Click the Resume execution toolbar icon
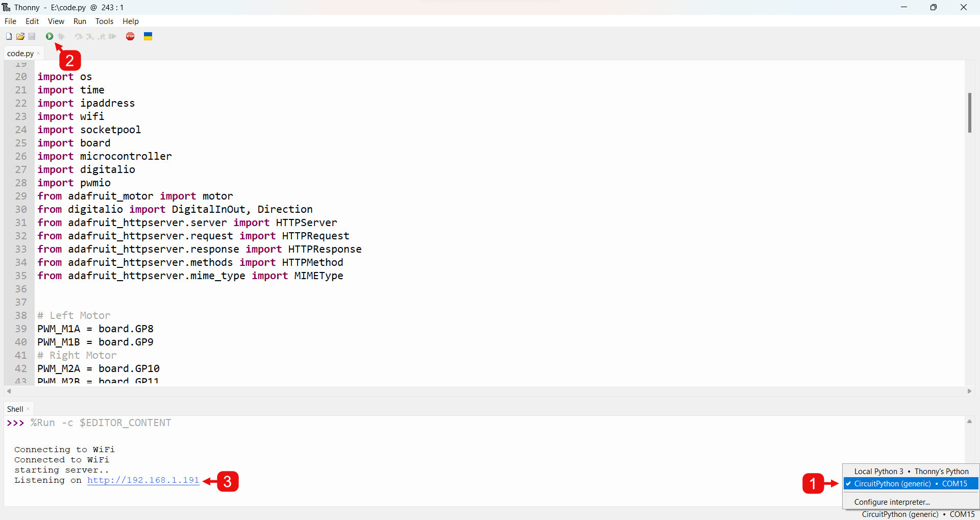 (113, 36)
